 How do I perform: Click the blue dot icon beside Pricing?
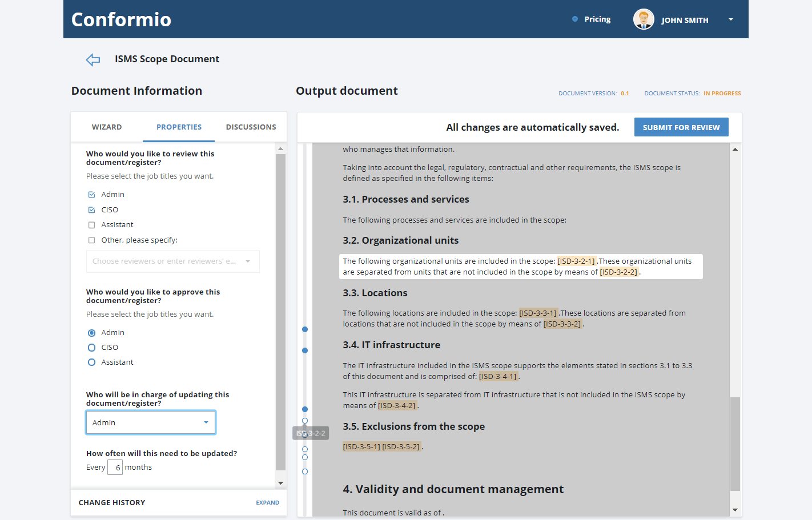click(575, 19)
